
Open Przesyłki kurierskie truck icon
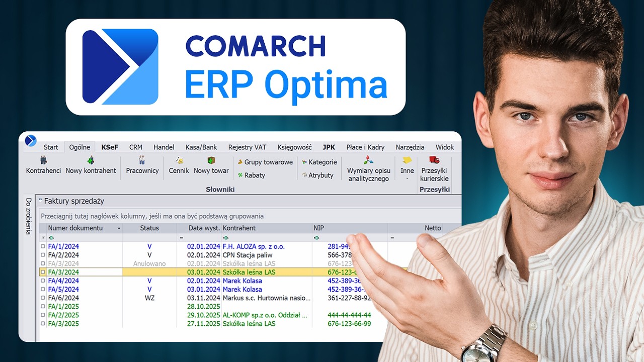click(434, 160)
